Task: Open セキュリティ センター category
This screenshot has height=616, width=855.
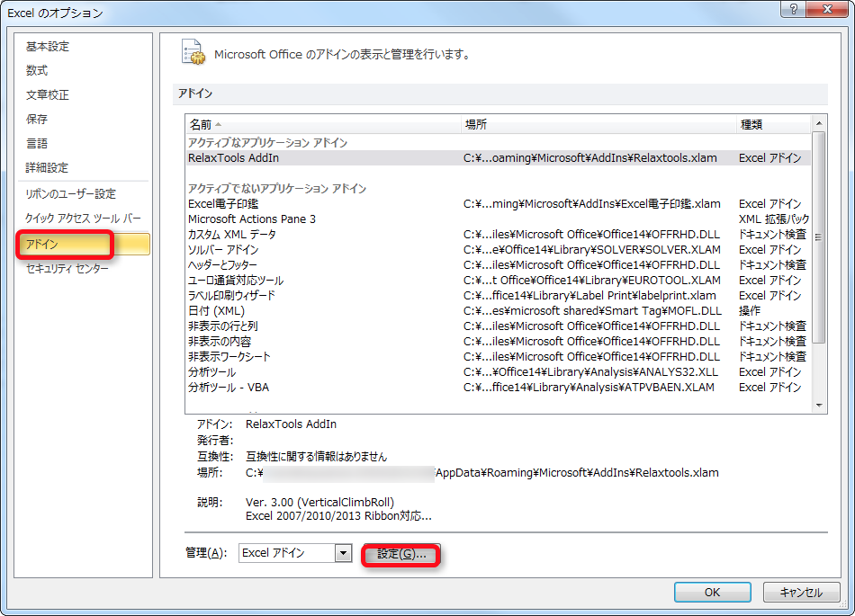Action: (67, 268)
